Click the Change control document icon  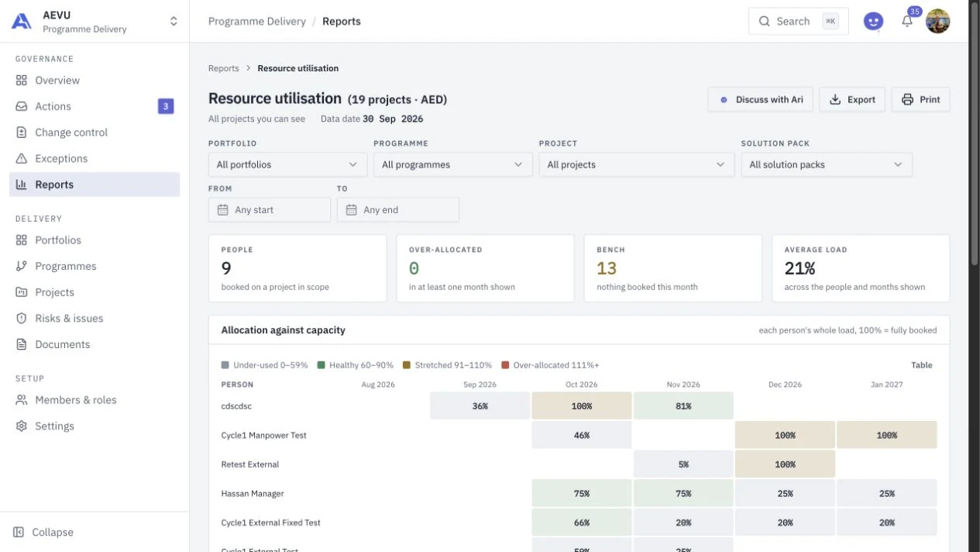(22, 133)
